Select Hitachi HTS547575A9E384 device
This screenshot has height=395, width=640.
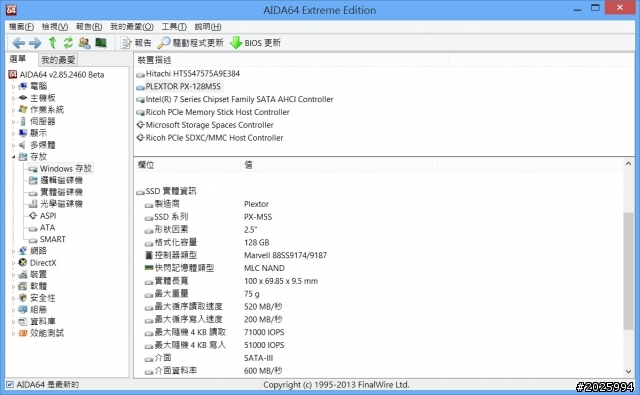pos(188,74)
